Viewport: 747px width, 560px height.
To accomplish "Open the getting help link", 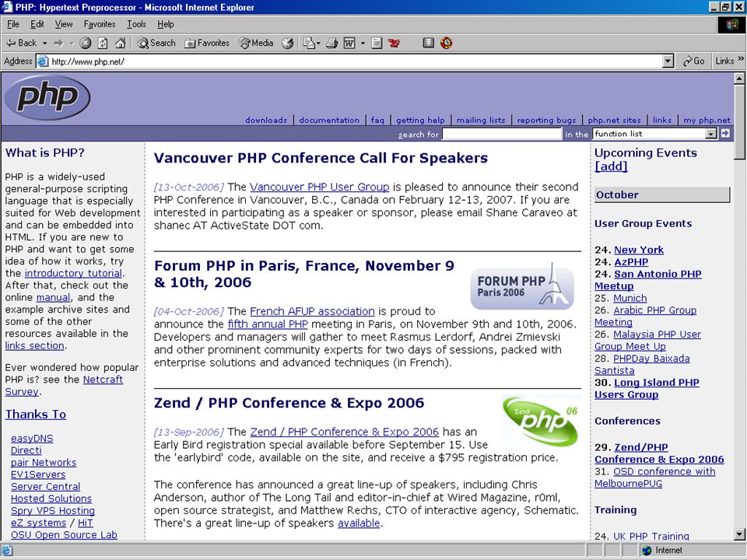I will click(x=420, y=120).
